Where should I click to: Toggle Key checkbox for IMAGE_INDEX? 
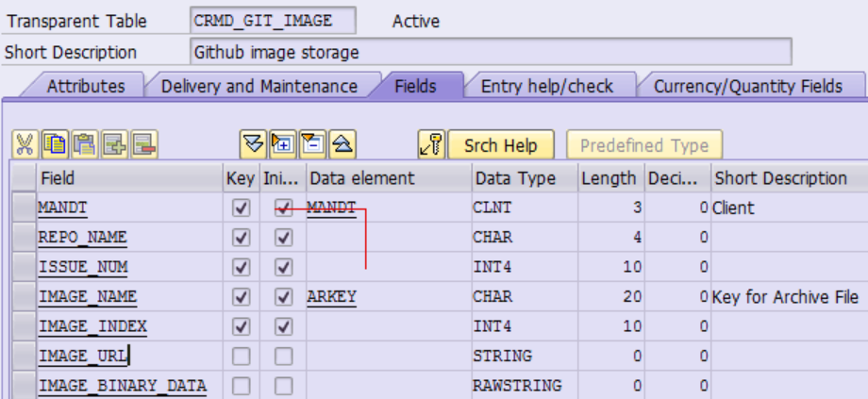click(x=241, y=326)
